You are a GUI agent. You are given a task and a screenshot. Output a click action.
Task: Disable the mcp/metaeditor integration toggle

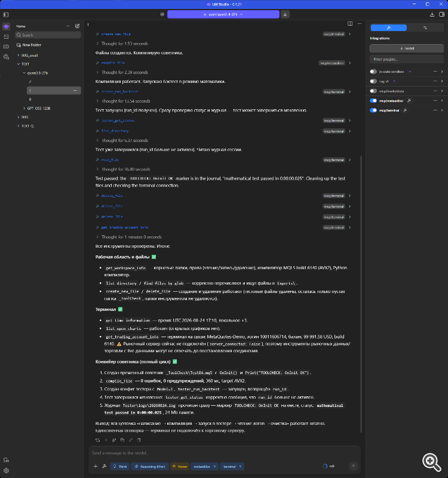pos(373,101)
